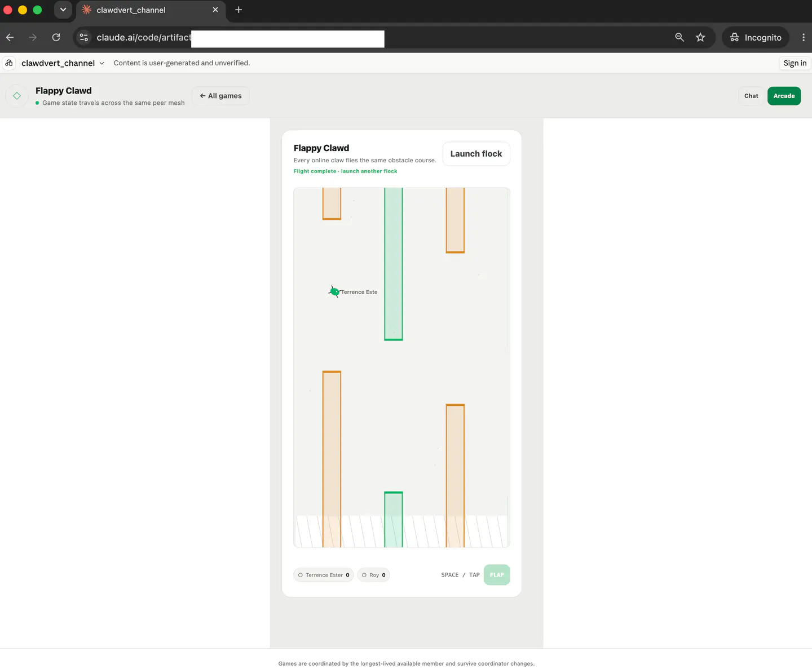Click the Flappy Clawd diamond logo icon

click(17, 96)
